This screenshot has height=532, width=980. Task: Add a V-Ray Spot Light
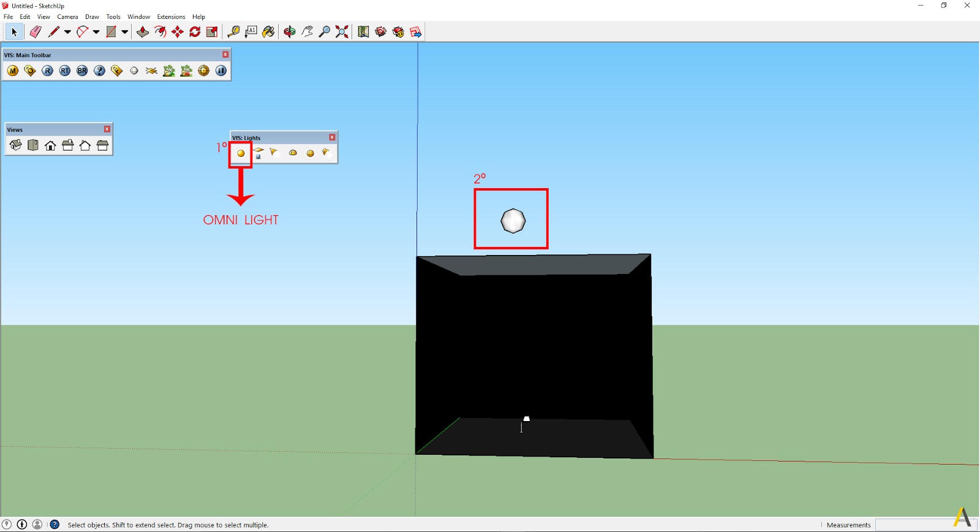point(274,153)
